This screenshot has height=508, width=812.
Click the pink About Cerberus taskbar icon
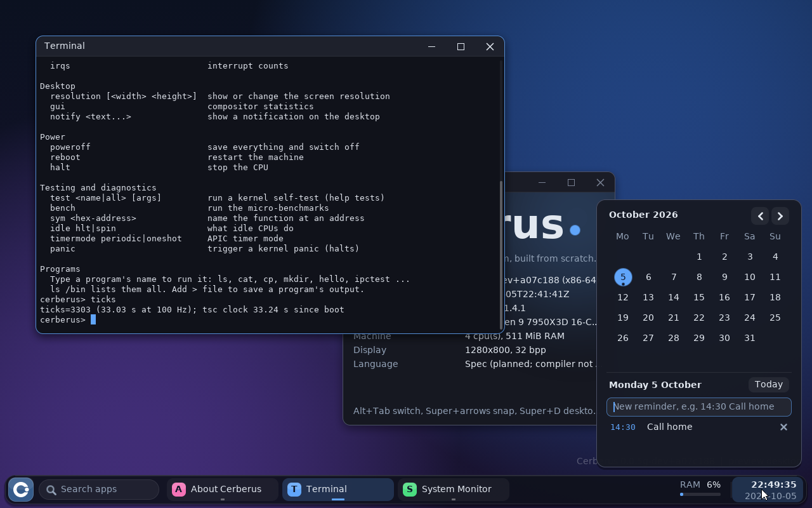(179, 489)
